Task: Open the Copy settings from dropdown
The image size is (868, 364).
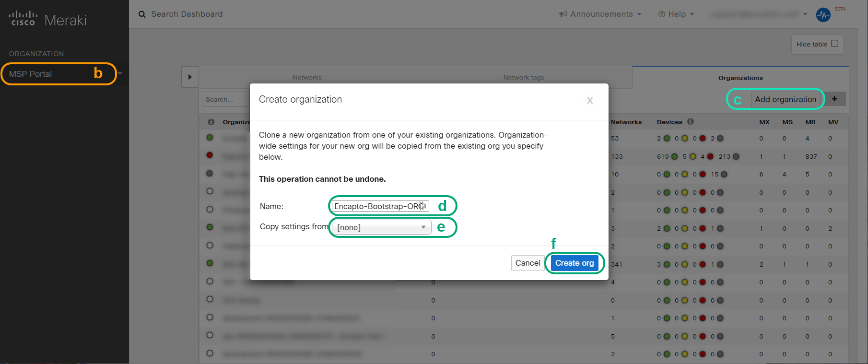Action: point(382,227)
